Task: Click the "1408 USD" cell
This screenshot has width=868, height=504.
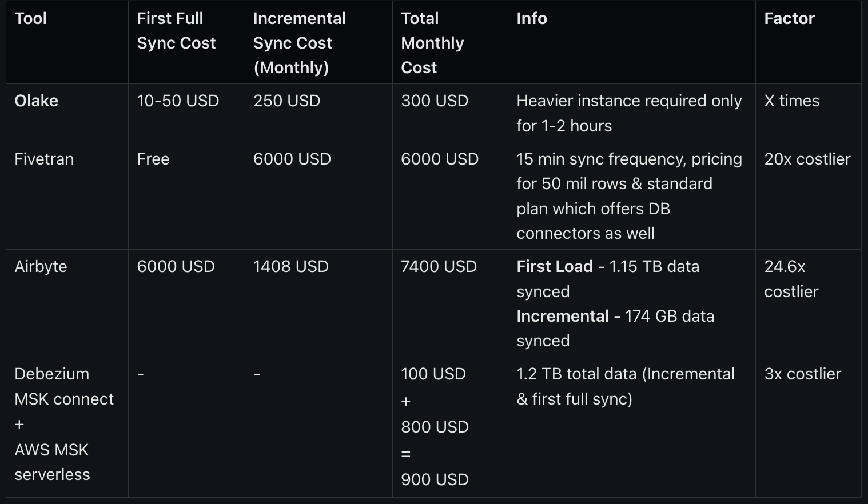Action: click(290, 267)
